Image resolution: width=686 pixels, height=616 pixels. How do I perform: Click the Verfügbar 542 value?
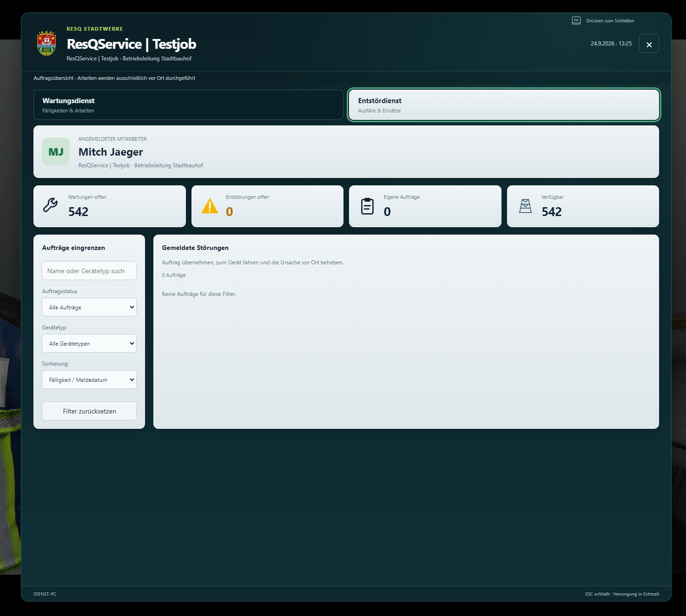coord(552,212)
